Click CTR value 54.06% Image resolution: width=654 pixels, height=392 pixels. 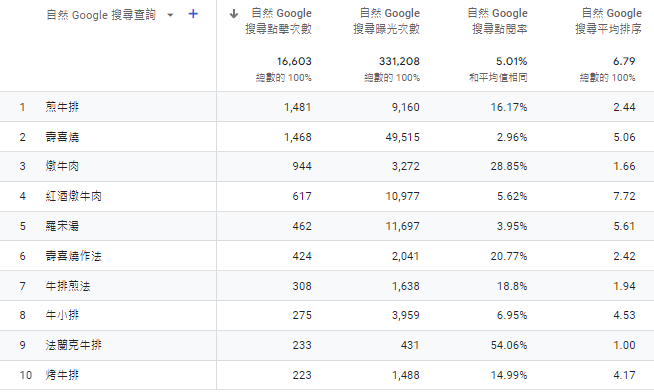click(x=509, y=345)
